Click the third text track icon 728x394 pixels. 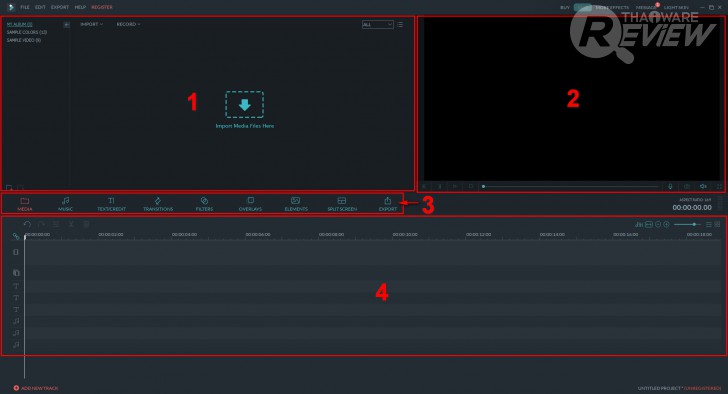[x=16, y=309]
